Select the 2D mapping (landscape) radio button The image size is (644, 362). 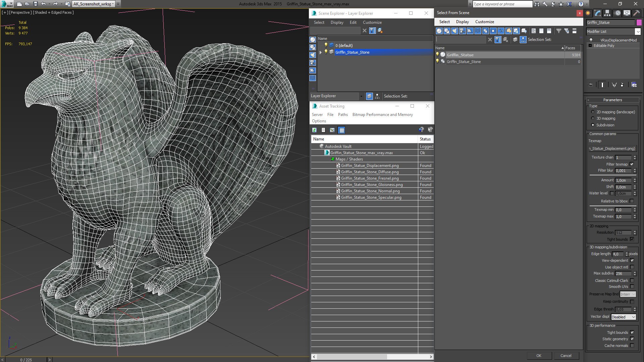pyautogui.click(x=593, y=112)
